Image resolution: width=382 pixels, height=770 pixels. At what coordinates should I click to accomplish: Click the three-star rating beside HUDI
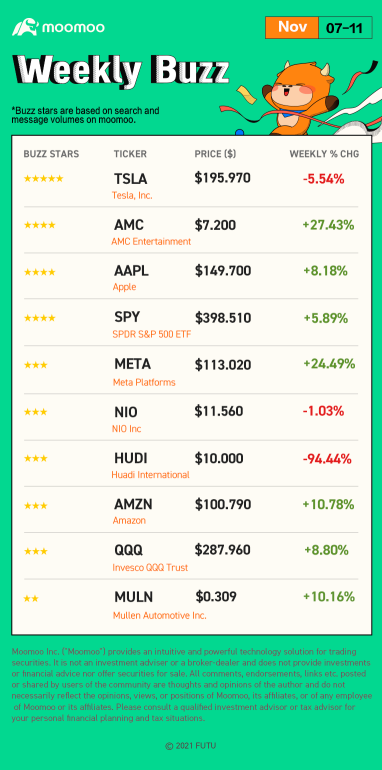pyautogui.click(x=35, y=459)
